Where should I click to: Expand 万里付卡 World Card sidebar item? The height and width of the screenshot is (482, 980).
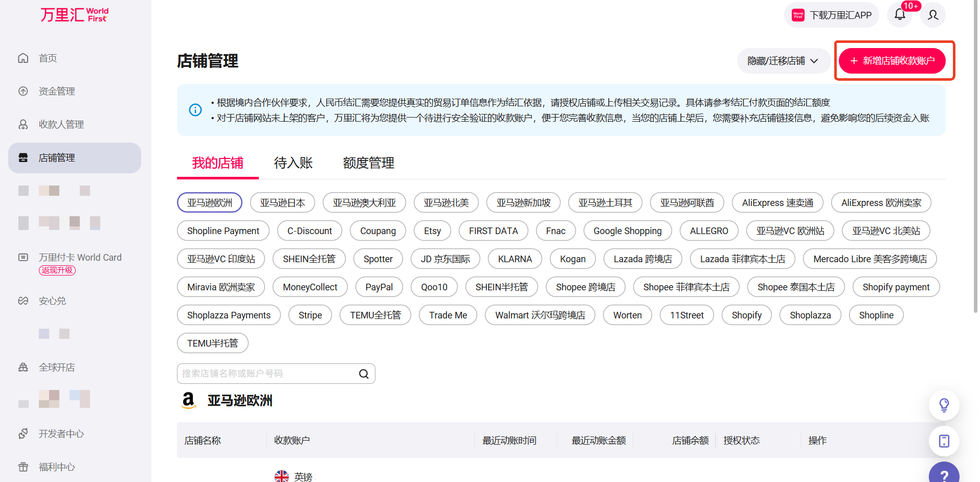click(x=80, y=258)
